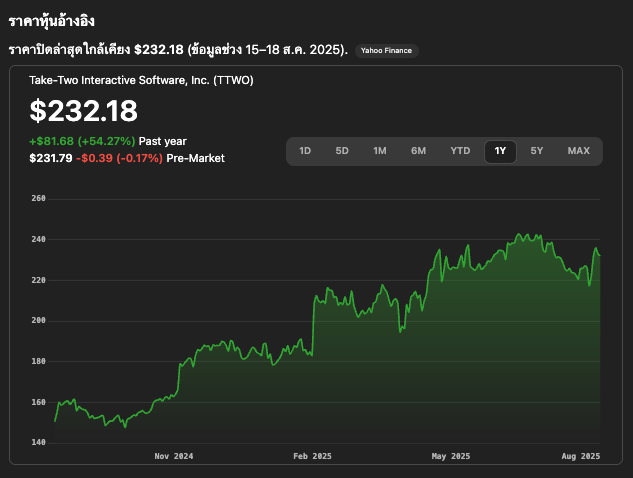Screen dimensions: 633x478
Task: Click the $232.18 large price value
Action: coord(84,111)
